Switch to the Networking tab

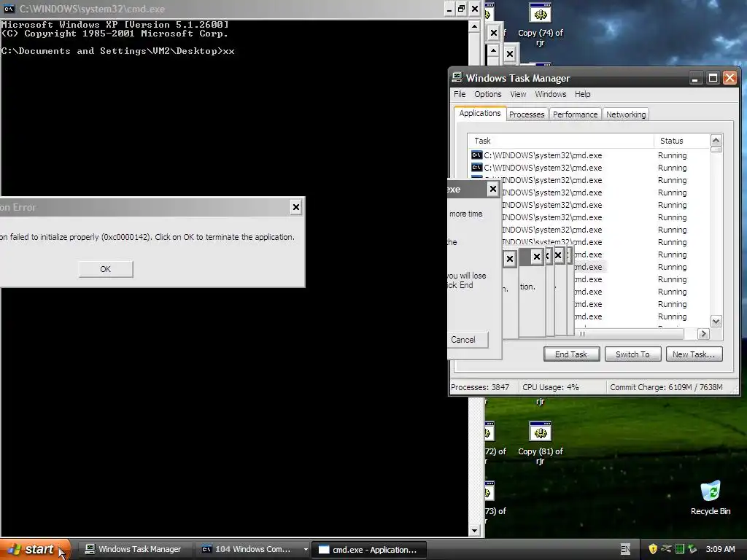coord(626,114)
